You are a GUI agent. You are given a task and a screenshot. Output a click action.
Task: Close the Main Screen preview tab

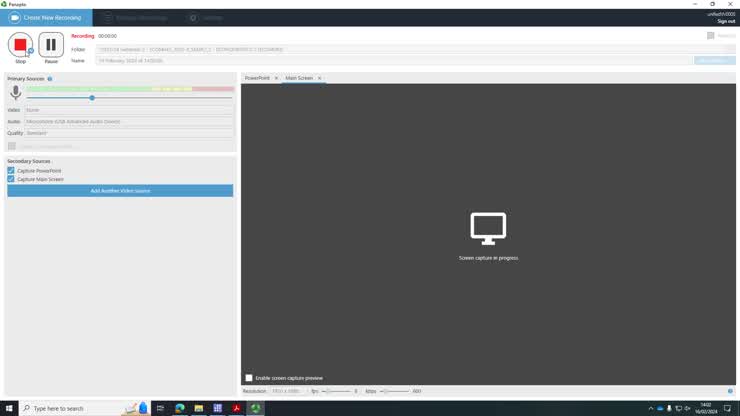coord(319,78)
